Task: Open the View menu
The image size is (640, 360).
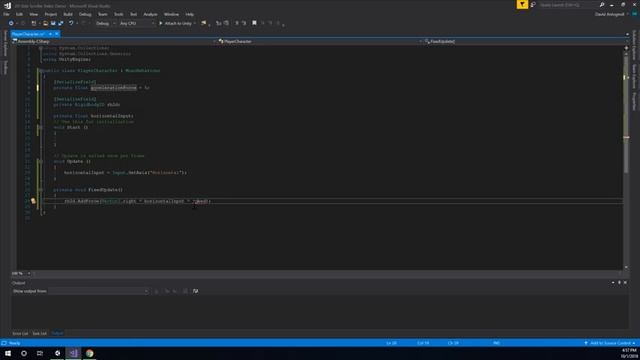Action: click(33, 14)
